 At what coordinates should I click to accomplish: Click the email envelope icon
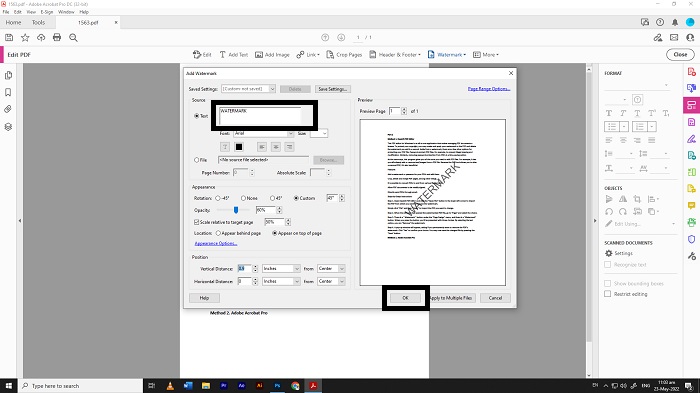674,38
